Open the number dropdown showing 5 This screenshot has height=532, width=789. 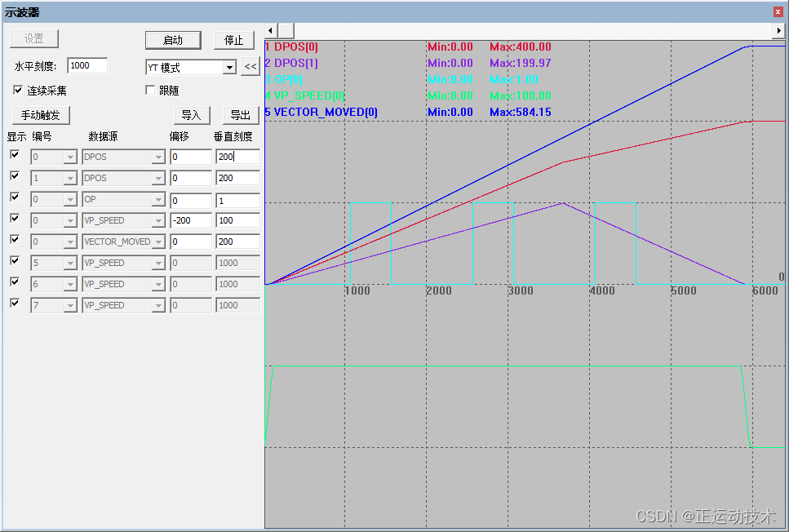point(70,264)
